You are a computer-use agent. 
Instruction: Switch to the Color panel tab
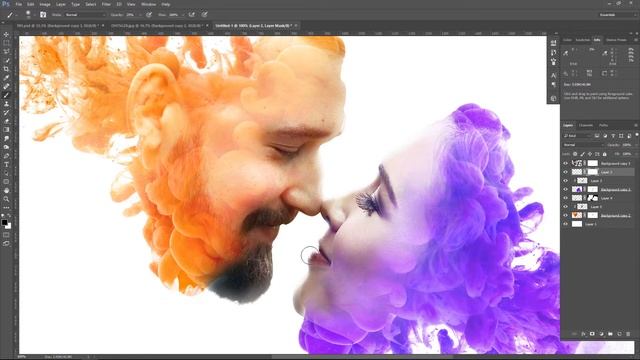[x=567, y=40]
